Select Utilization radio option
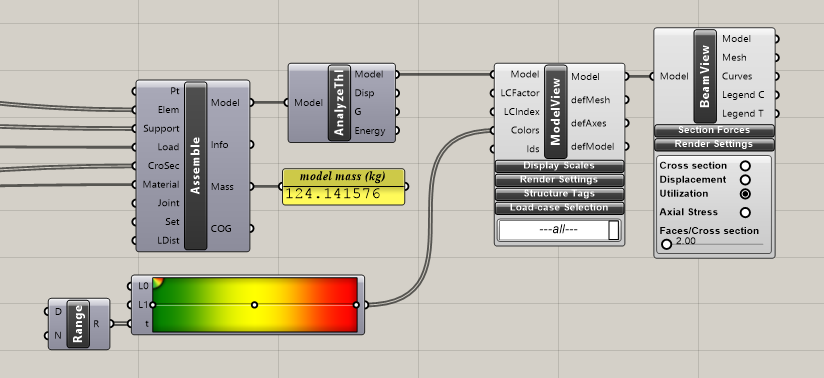The width and height of the screenshot is (824, 378). (745, 194)
